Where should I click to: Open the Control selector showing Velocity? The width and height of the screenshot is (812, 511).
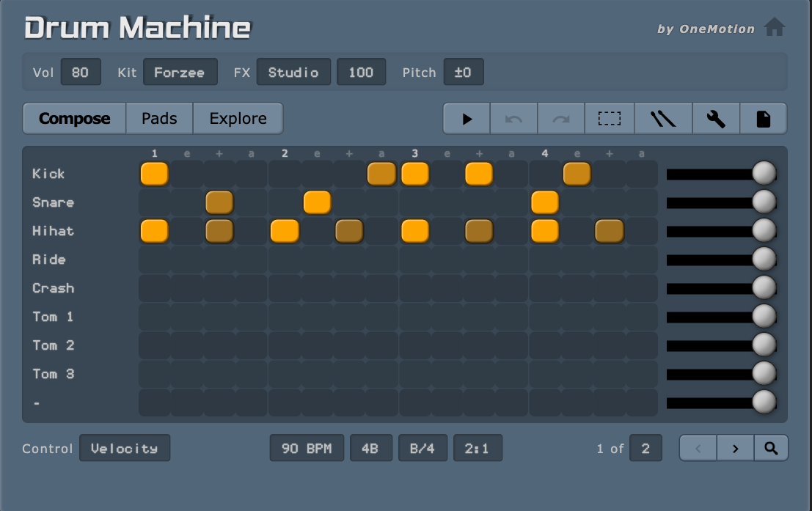point(125,448)
